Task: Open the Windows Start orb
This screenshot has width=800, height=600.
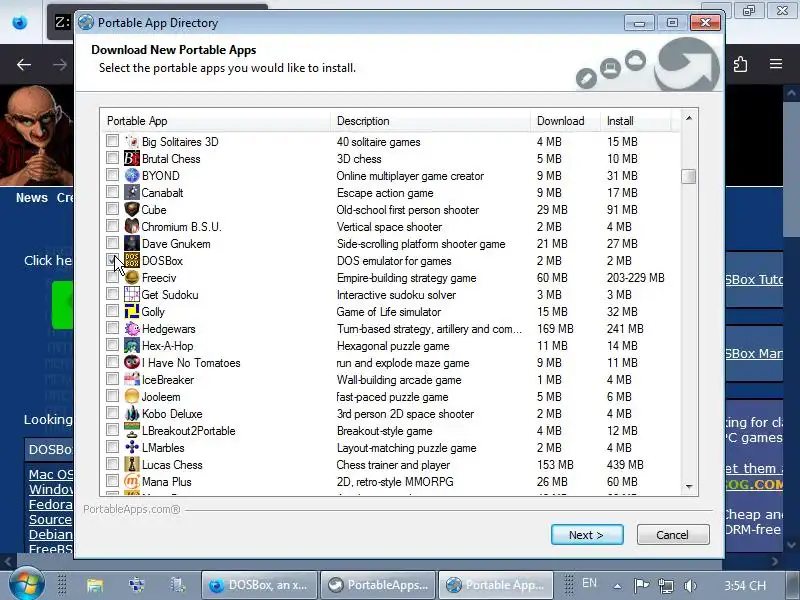Action: pyautogui.click(x=26, y=584)
